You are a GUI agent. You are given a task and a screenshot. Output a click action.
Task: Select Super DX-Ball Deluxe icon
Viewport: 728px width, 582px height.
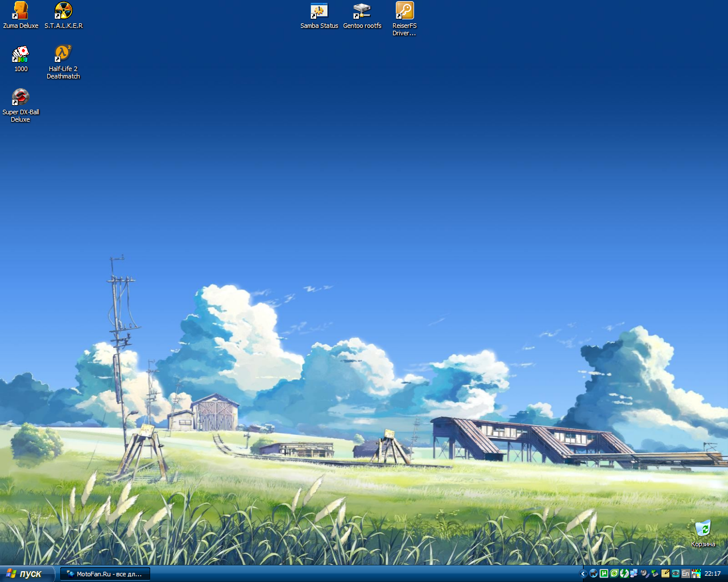tap(20, 106)
